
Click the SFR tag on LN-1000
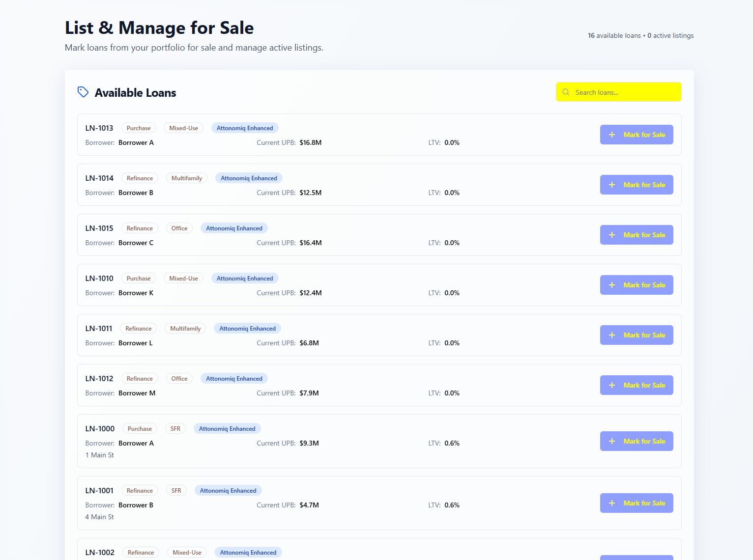click(175, 429)
